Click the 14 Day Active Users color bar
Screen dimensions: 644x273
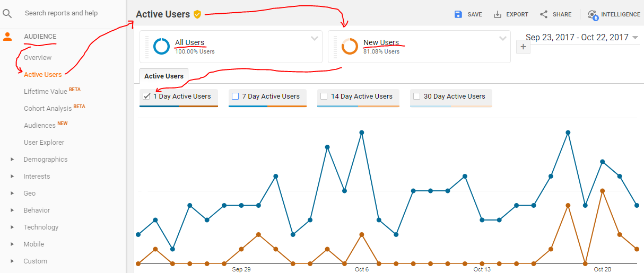coord(358,106)
